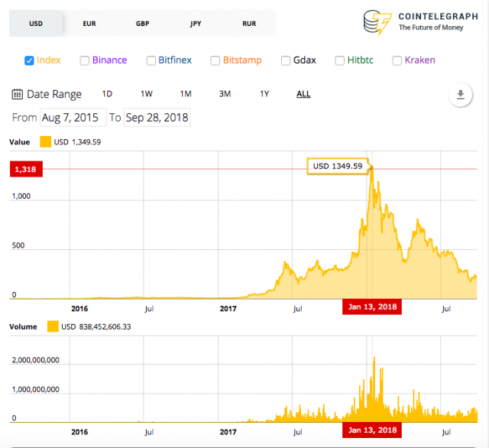Click the 1,000 price axis label
This screenshot has width=489, height=448.
tap(21, 196)
